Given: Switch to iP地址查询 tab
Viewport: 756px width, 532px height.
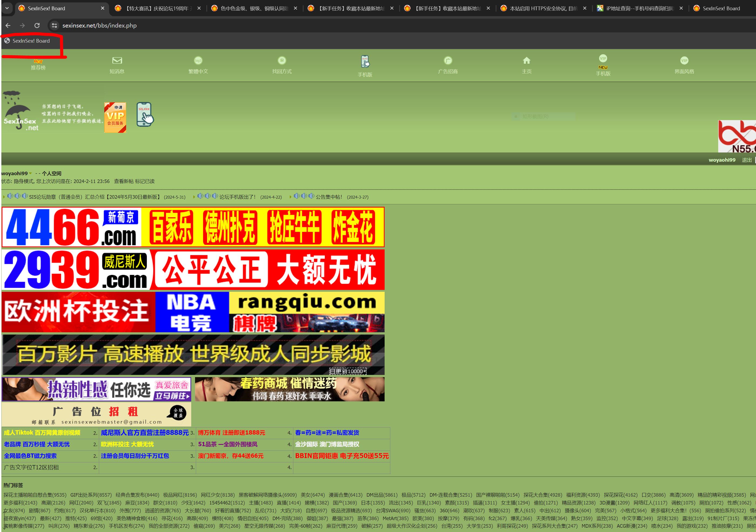Looking at the screenshot, I should 640,8.
